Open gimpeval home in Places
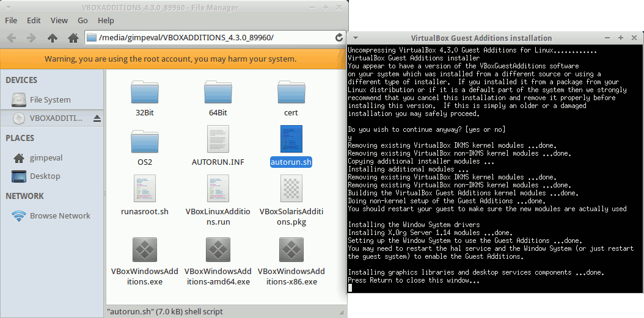The width and height of the screenshot is (644, 318). pyautogui.click(x=52, y=157)
